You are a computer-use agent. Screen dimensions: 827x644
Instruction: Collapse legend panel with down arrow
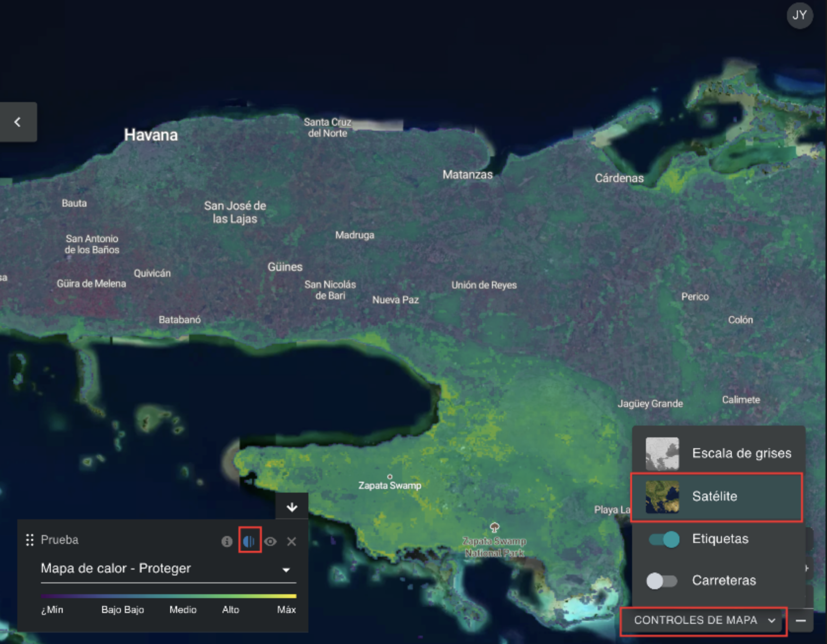[x=292, y=507]
